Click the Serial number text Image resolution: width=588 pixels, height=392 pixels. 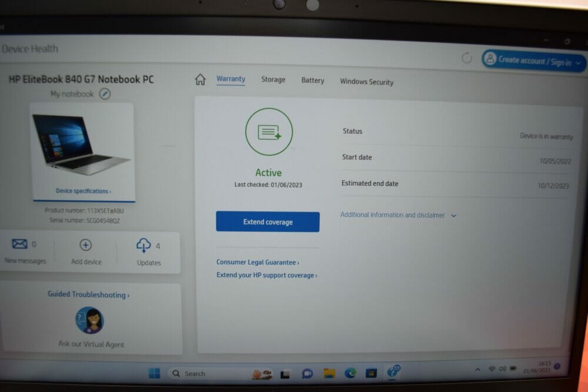coord(85,220)
